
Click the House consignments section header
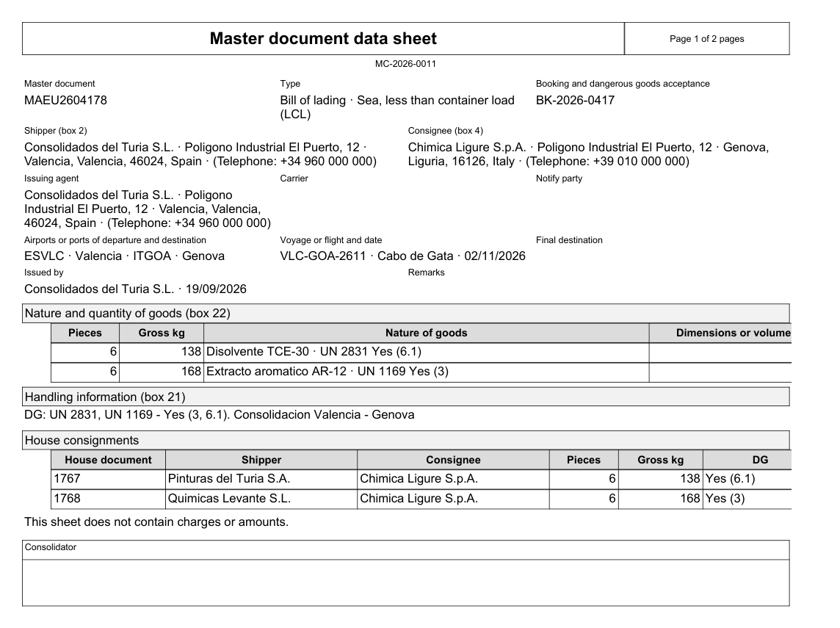tap(405, 441)
